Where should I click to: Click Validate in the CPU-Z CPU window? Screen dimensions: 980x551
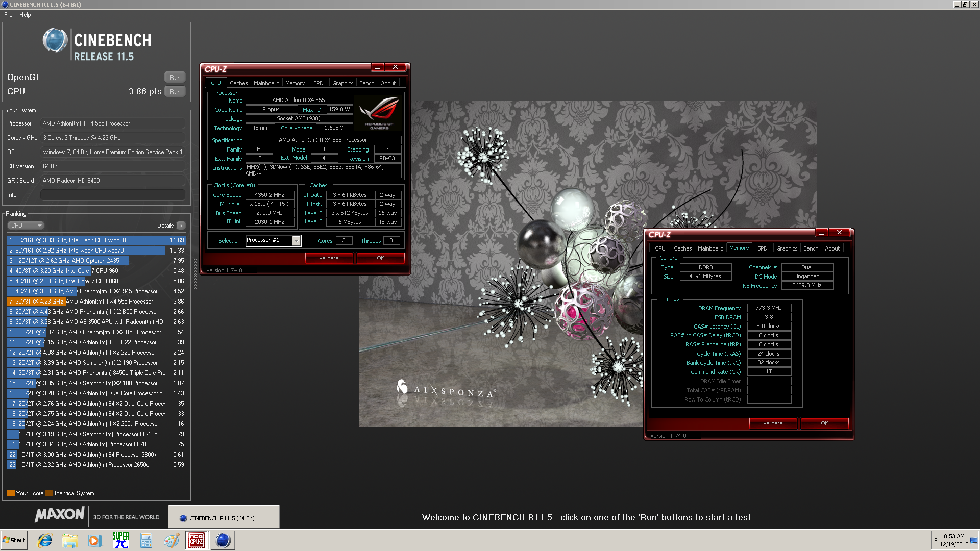(x=329, y=258)
